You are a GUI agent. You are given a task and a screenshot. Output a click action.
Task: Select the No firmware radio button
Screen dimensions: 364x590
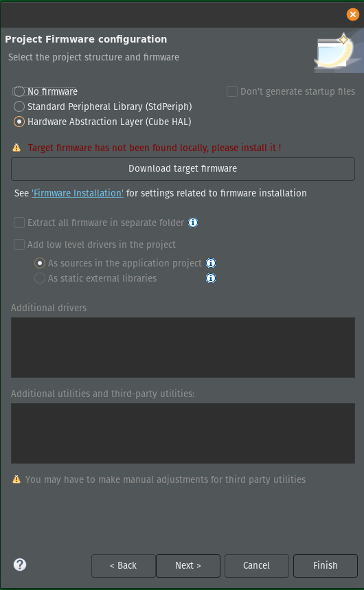pos(19,91)
